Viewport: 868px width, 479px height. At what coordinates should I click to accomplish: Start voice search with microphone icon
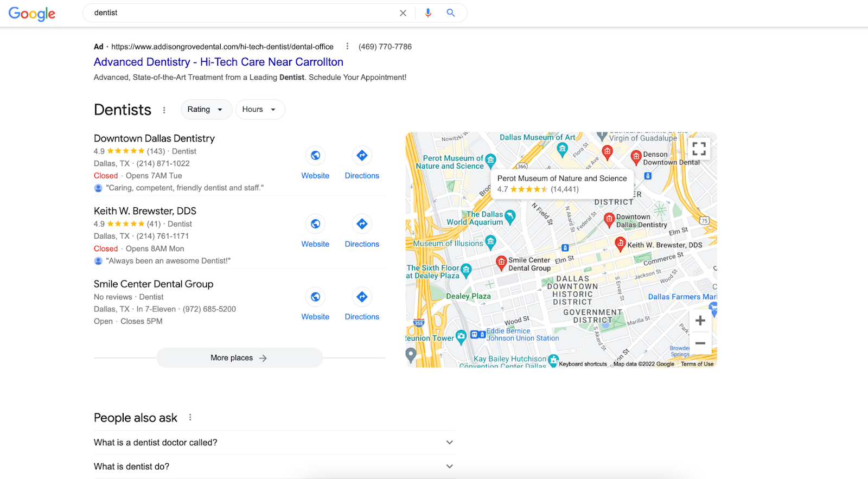coord(428,13)
